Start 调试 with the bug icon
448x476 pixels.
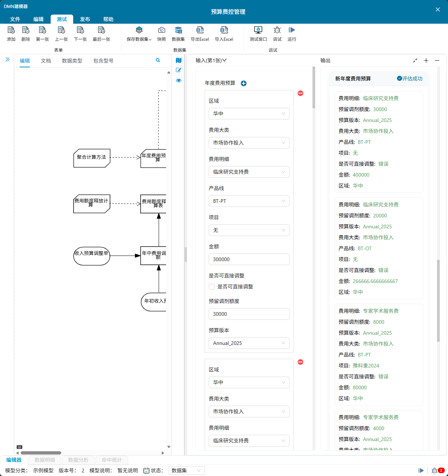pyautogui.click(x=277, y=30)
